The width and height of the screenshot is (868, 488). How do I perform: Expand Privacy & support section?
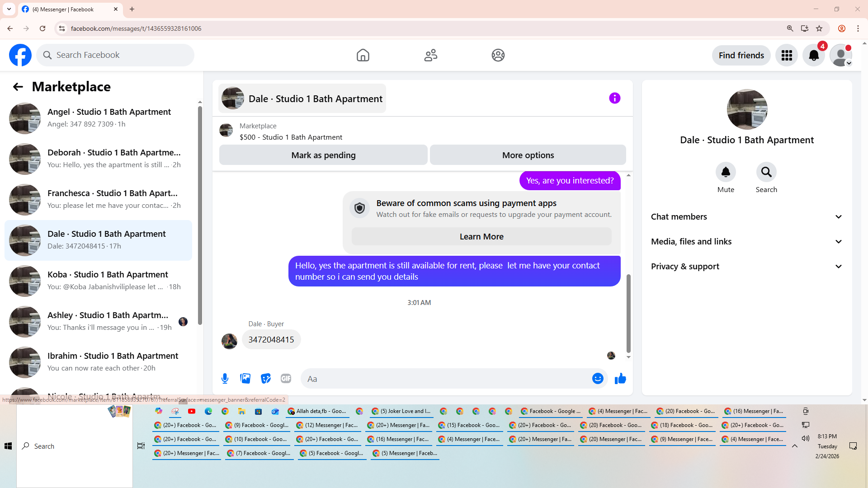click(747, 267)
